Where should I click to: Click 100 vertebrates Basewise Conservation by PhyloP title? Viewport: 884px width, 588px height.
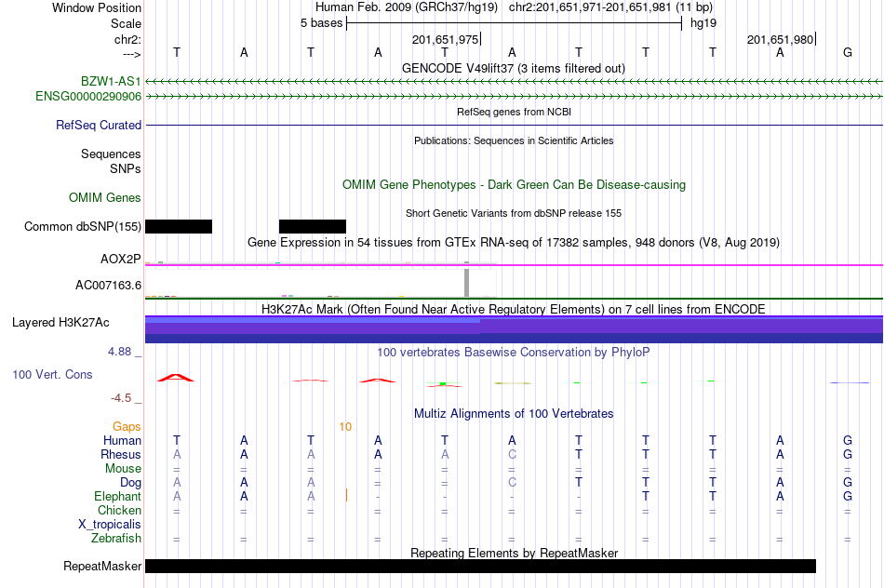514,353
